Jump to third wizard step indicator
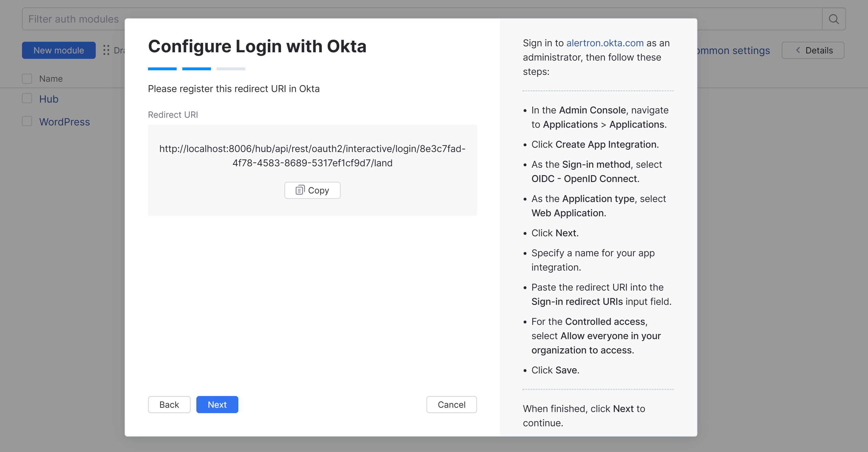The height and width of the screenshot is (452, 868). point(231,69)
